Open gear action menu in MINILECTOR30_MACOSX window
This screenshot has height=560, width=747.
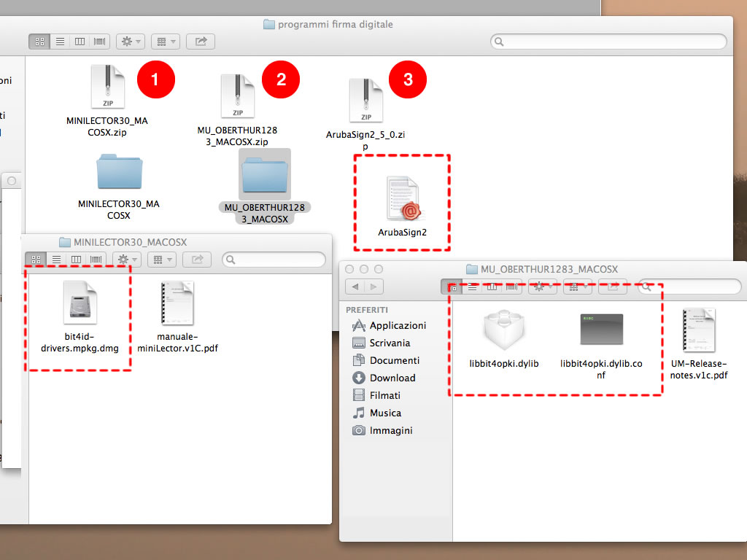click(128, 260)
